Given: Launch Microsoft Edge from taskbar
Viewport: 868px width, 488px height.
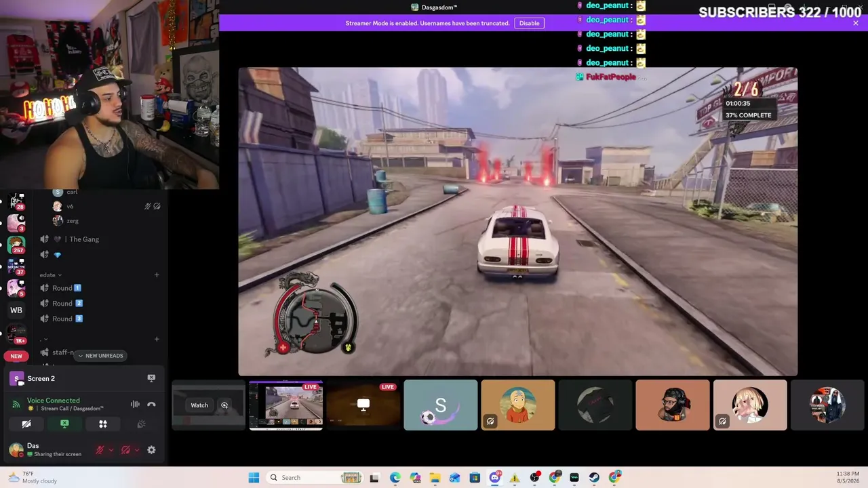Looking at the screenshot, I should (395, 478).
